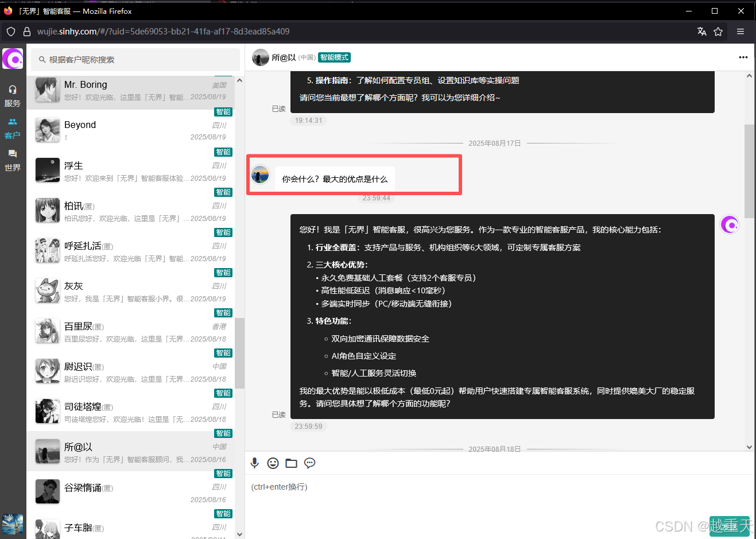This screenshot has height=539, width=756.
Task: Open 谷梁惰诵 conversation
Action: pyautogui.click(x=130, y=493)
